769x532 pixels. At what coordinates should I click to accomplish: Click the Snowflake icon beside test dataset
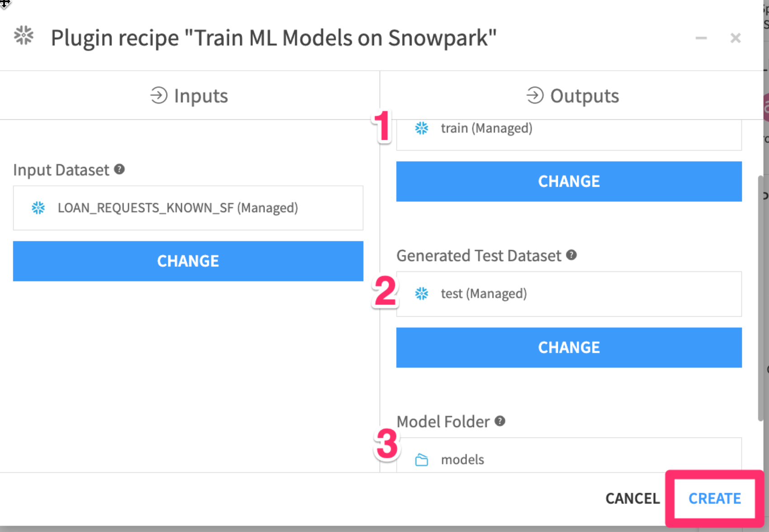click(422, 294)
